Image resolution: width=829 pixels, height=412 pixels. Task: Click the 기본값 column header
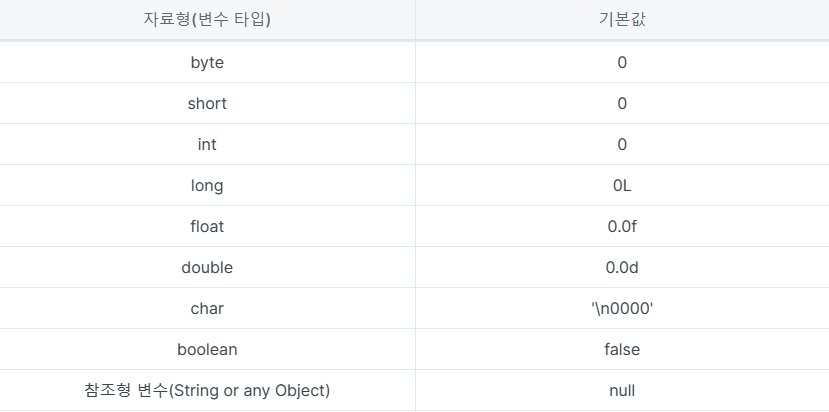(x=622, y=20)
